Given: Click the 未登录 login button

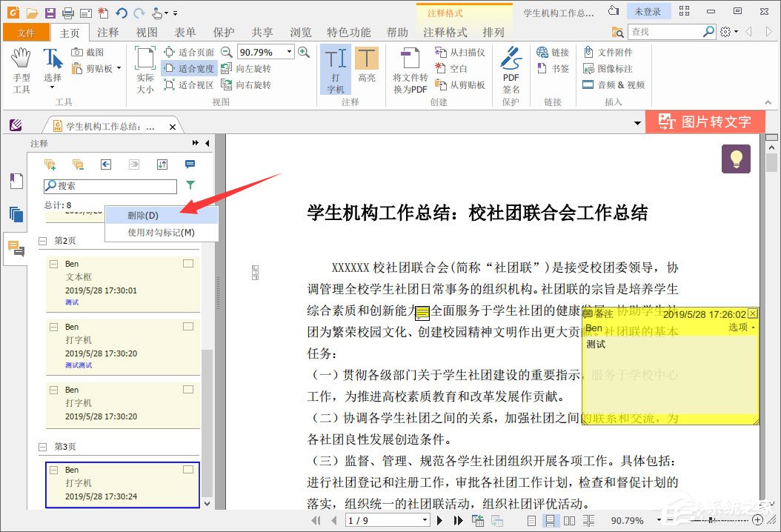Looking at the screenshot, I should pyautogui.click(x=647, y=10).
